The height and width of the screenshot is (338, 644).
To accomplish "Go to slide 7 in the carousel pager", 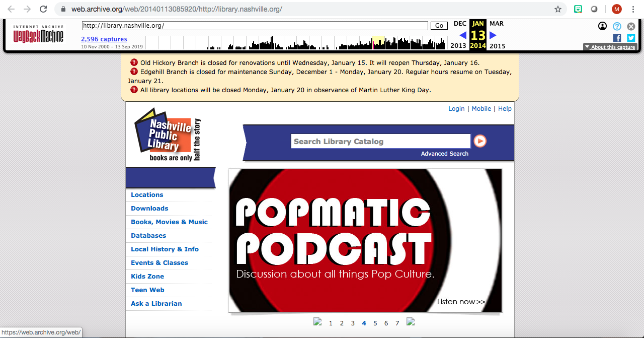I will tap(397, 323).
